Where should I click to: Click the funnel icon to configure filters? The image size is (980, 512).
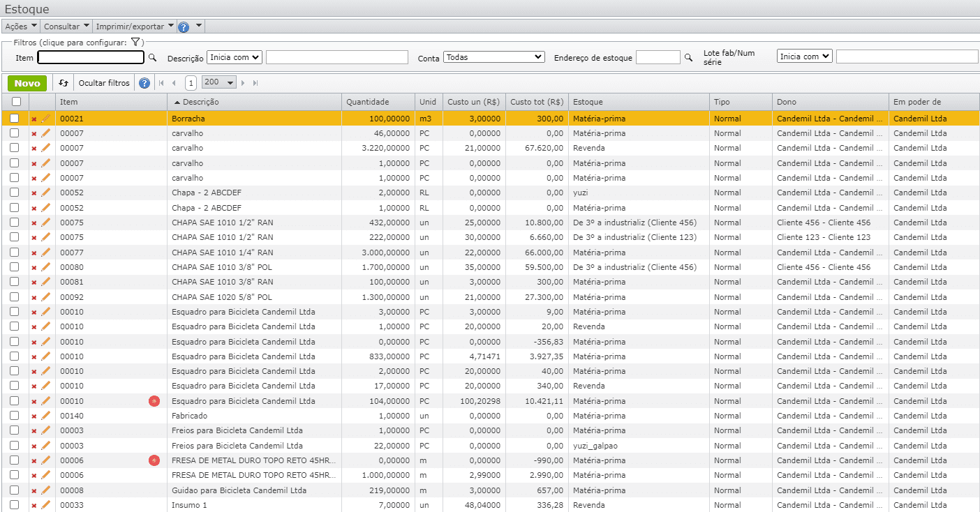[x=136, y=43]
